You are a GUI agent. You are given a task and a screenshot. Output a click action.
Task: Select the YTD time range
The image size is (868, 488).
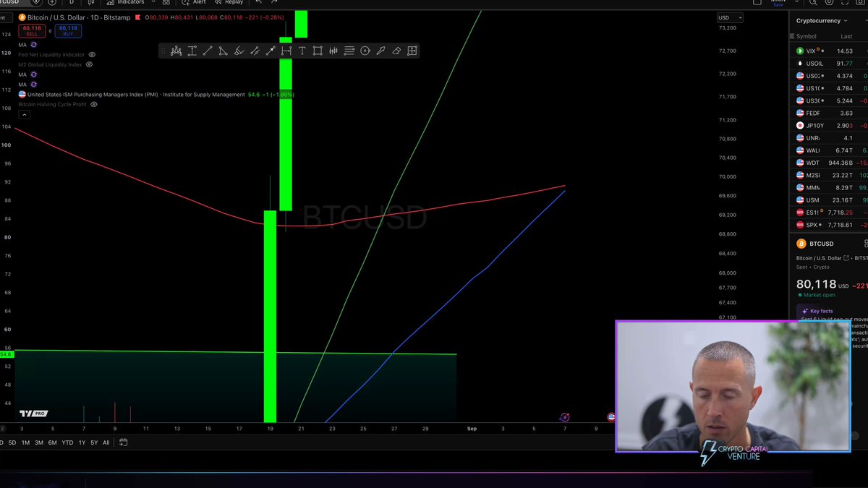[x=67, y=442]
